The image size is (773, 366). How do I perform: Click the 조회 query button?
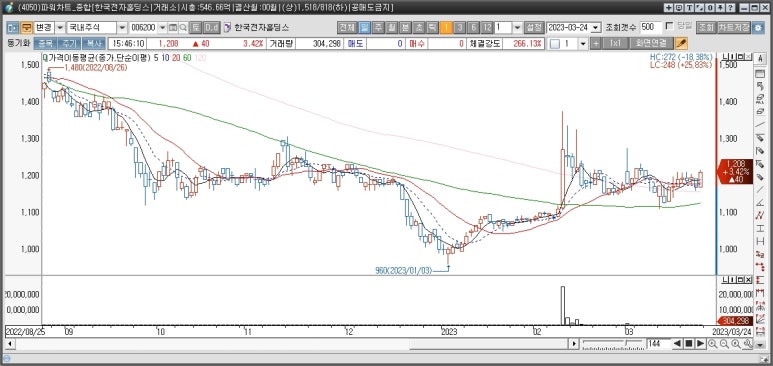pyautogui.click(x=706, y=28)
